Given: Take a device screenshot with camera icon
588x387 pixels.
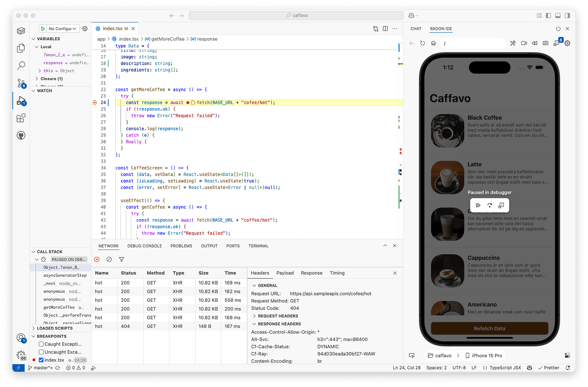Looking at the screenshot, I should pos(545,43).
